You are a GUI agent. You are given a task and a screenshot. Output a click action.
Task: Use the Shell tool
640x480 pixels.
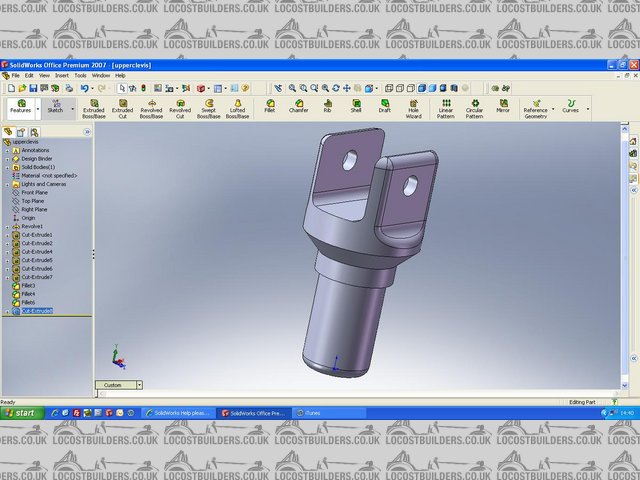(355, 106)
